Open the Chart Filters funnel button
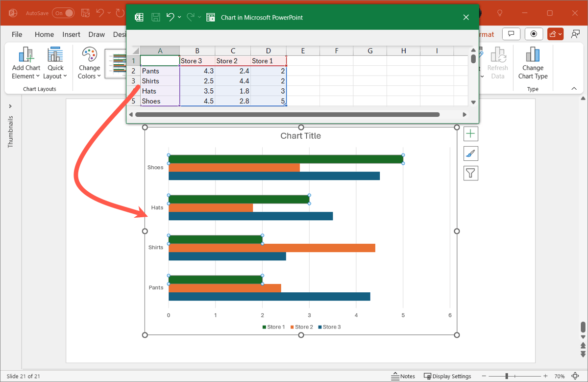Screen dimensions: 588x382 [470, 173]
